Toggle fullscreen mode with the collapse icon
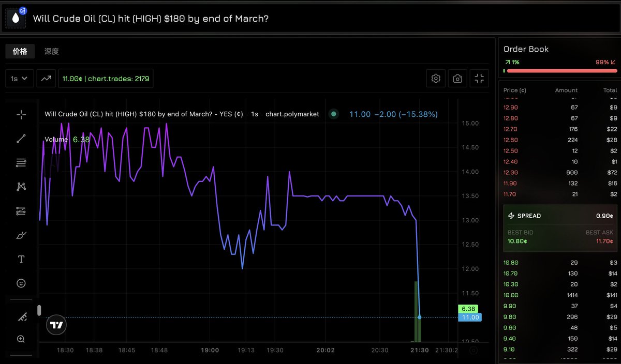 click(x=479, y=78)
